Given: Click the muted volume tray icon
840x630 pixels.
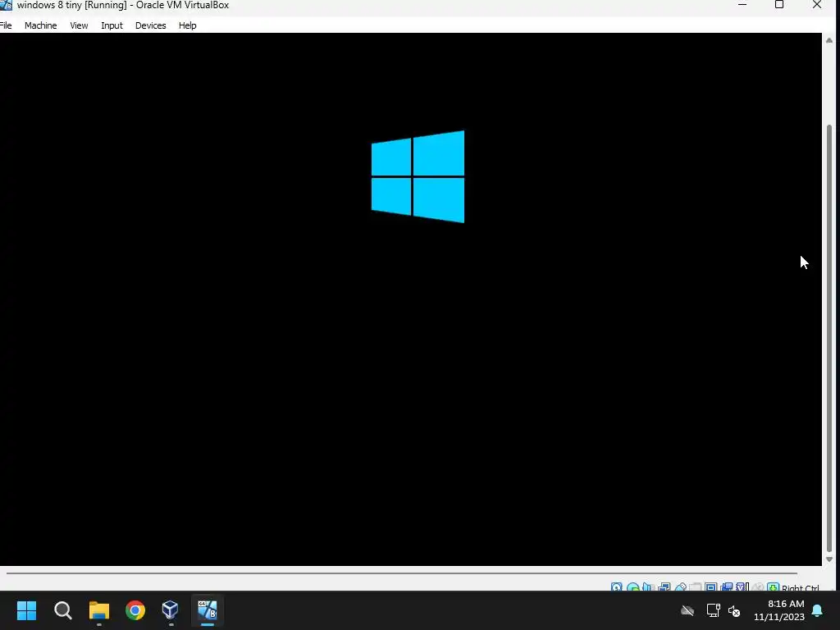Looking at the screenshot, I should coord(734,610).
